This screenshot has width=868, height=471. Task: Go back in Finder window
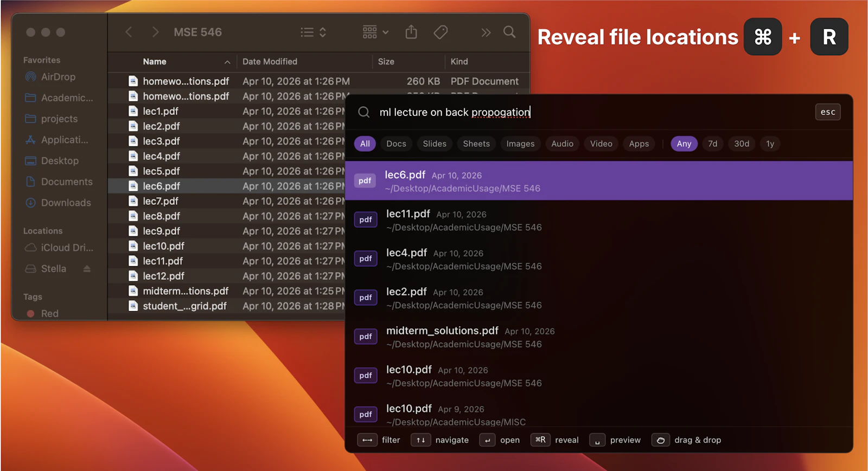129,32
